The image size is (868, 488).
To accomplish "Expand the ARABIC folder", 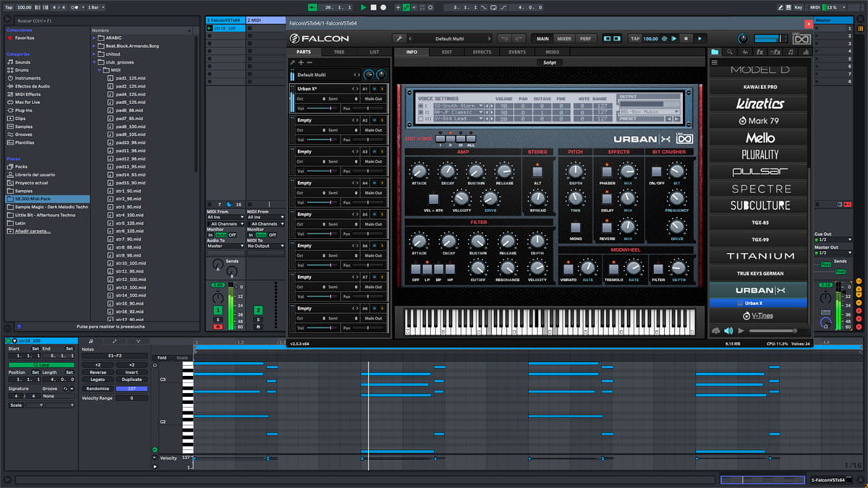I will coord(94,38).
